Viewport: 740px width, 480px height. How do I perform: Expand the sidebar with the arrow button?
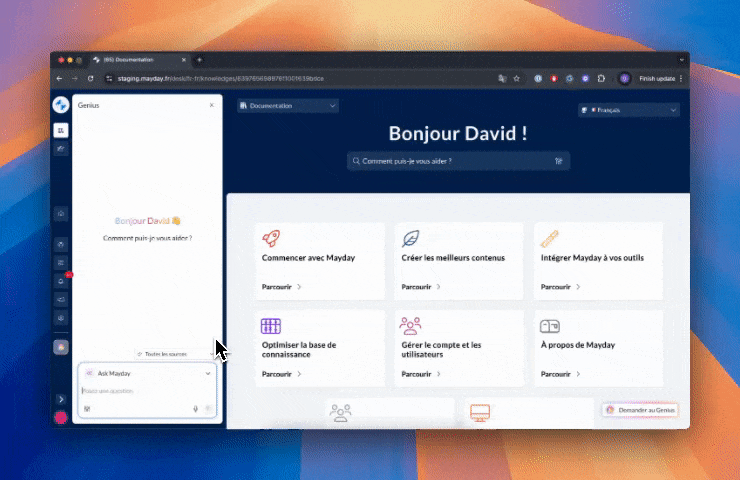(x=61, y=399)
